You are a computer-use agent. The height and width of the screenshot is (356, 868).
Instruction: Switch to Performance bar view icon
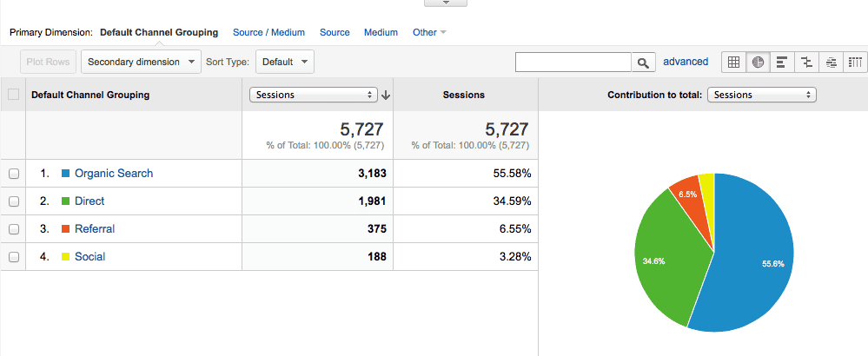click(782, 62)
